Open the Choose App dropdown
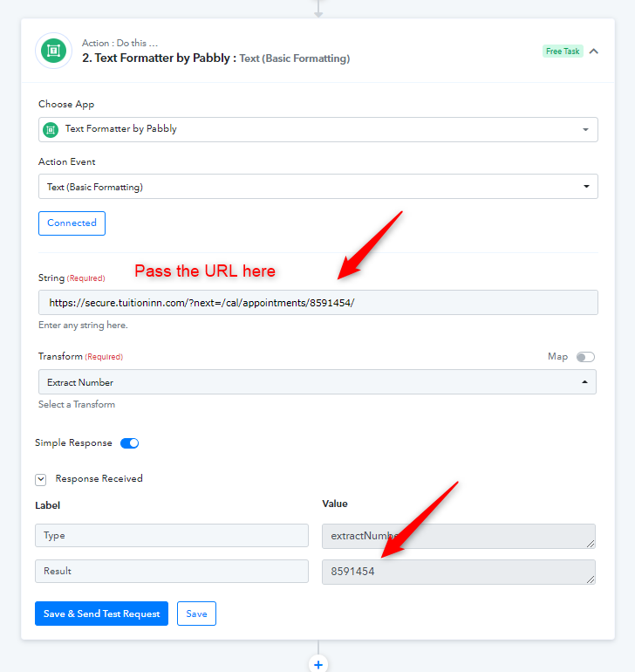635x672 pixels. click(x=317, y=129)
